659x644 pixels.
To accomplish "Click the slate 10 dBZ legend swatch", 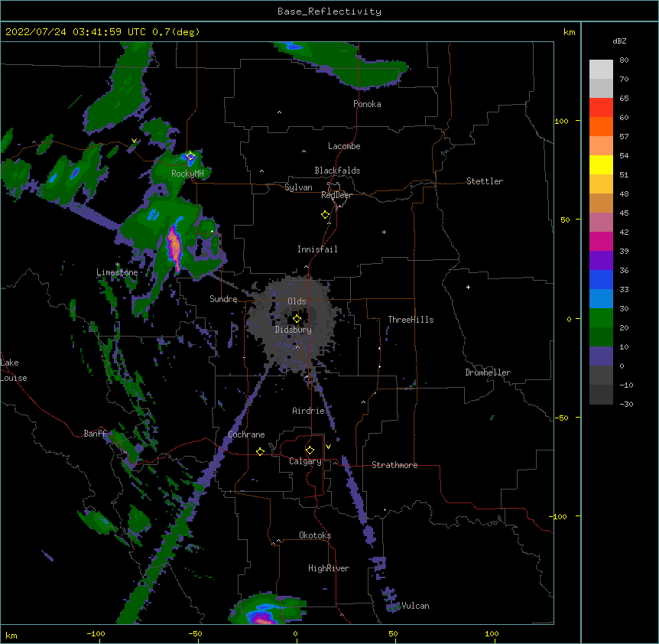I will click(x=601, y=356).
